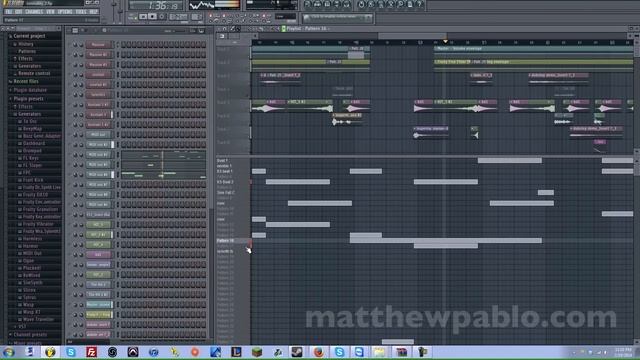Click the orange playhead marker on timeline

445,42
